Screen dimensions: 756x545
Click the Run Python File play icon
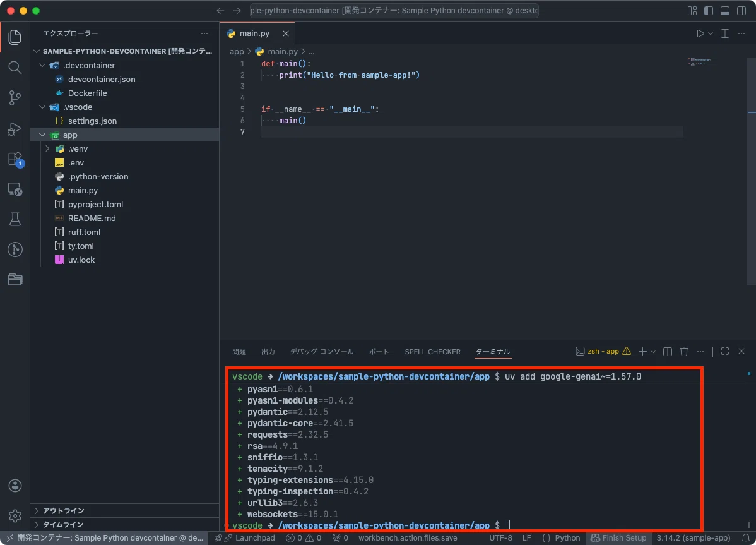tap(700, 33)
